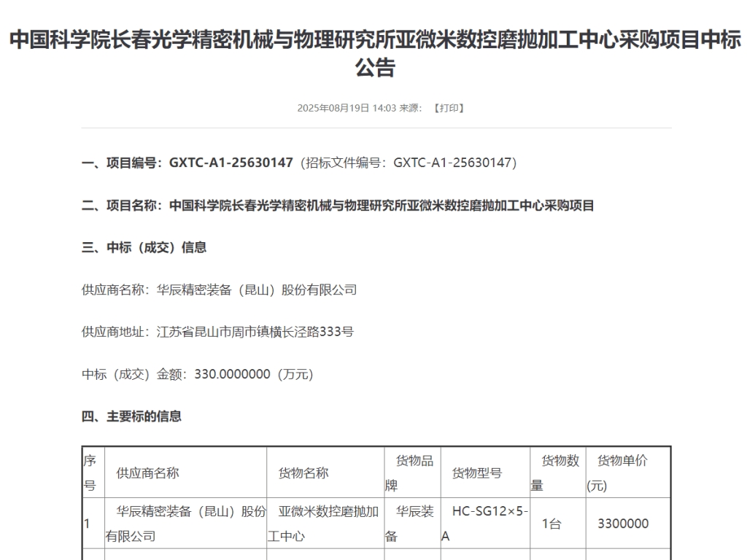Select the 供应商名称 line with 华辰精密装备

[x=219, y=289]
